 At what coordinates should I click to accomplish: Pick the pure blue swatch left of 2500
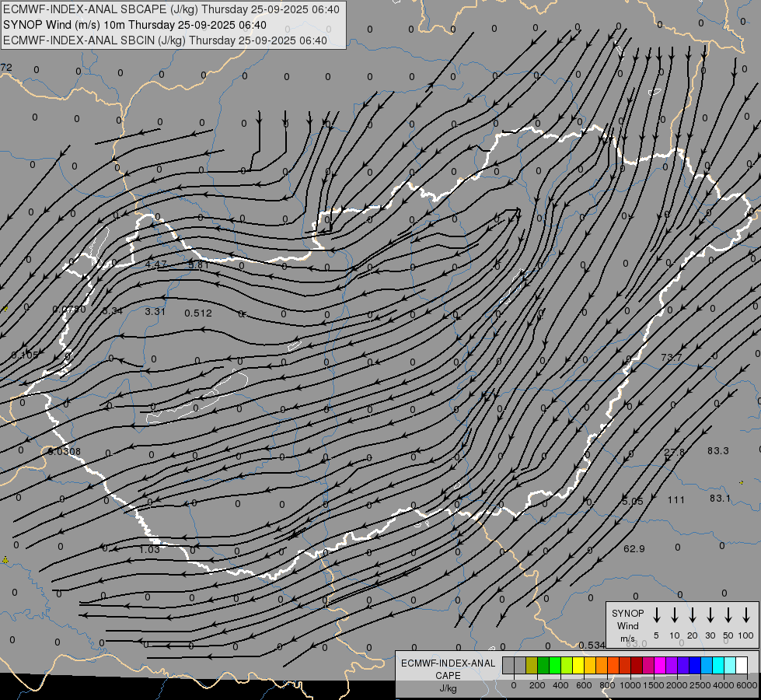pyautogui.click(x=694, y=665)
